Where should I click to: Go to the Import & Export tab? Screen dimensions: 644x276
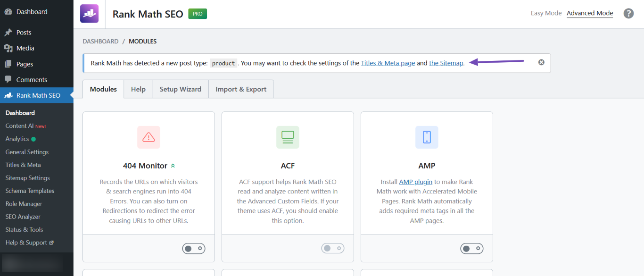tap(241, 89)
